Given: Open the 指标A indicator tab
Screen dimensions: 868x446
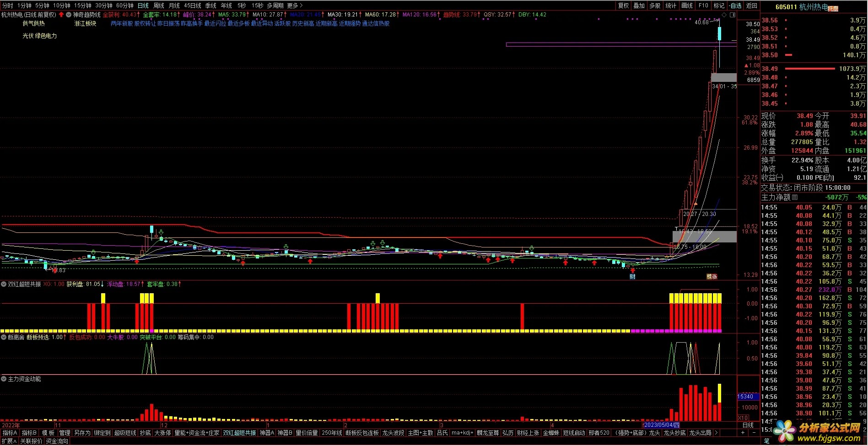Looking at the screenshot, I should point(10,433).
